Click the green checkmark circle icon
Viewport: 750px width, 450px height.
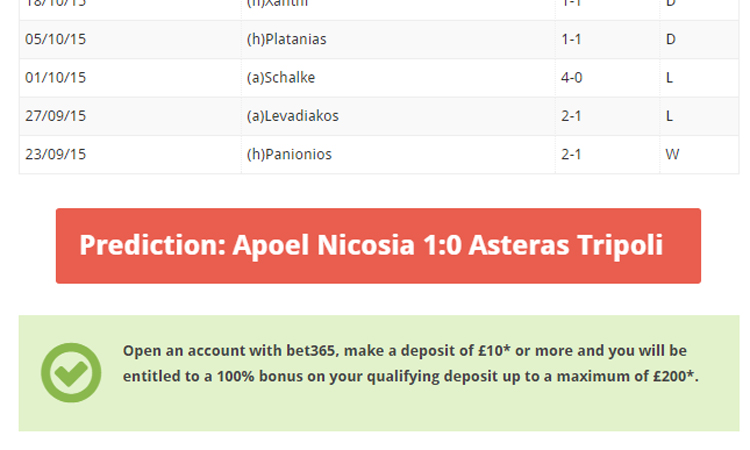(71, 373)
